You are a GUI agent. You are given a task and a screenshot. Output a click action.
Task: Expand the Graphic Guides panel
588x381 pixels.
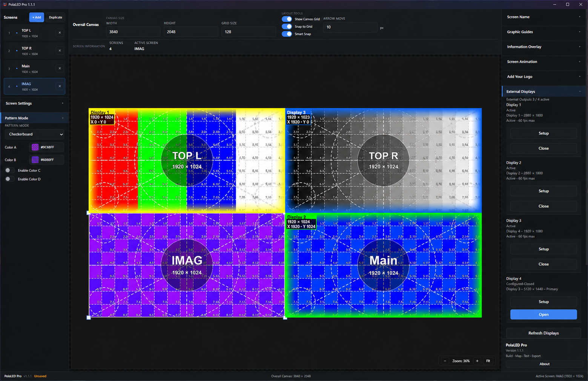[543, 32]
